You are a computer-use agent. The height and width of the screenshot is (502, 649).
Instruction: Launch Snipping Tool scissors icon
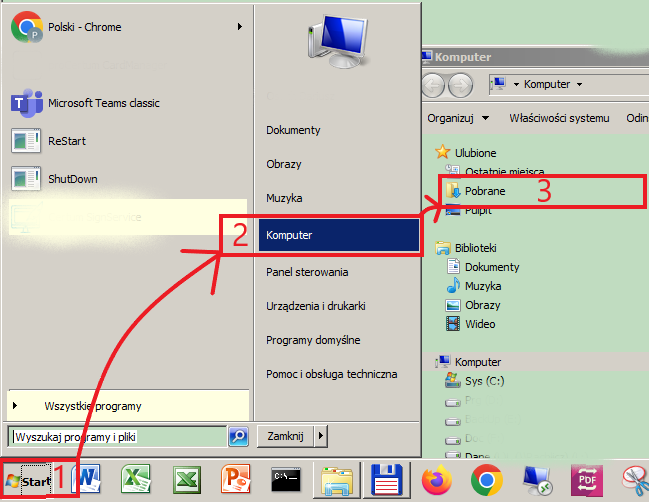pyautogui.click(x=634, y=480)
